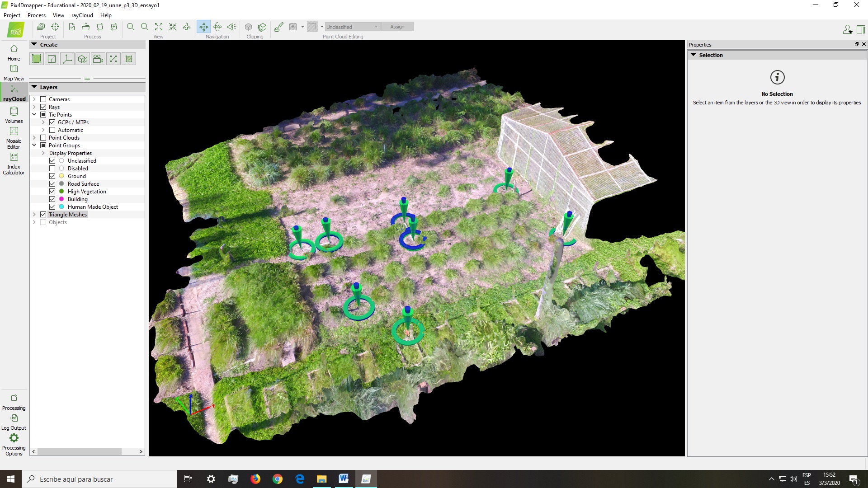The height and width of the screenshot is (488, 868).
Task: Open the Unclassified point group dropdown
Action: 352,27
